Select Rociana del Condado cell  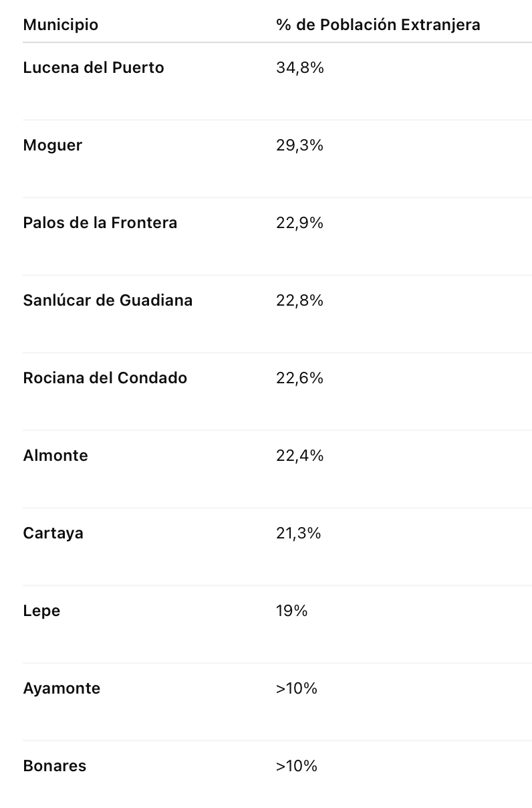[x=105, y=378]
